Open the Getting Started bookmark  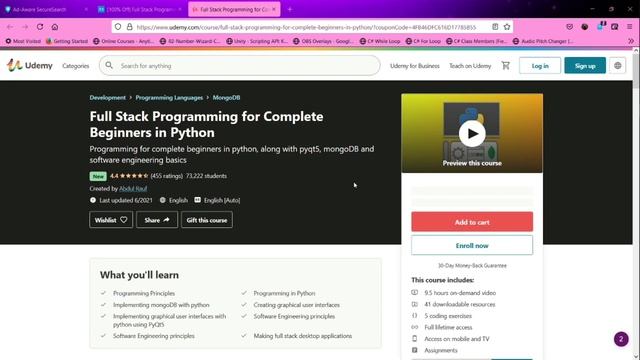point(67,41)
